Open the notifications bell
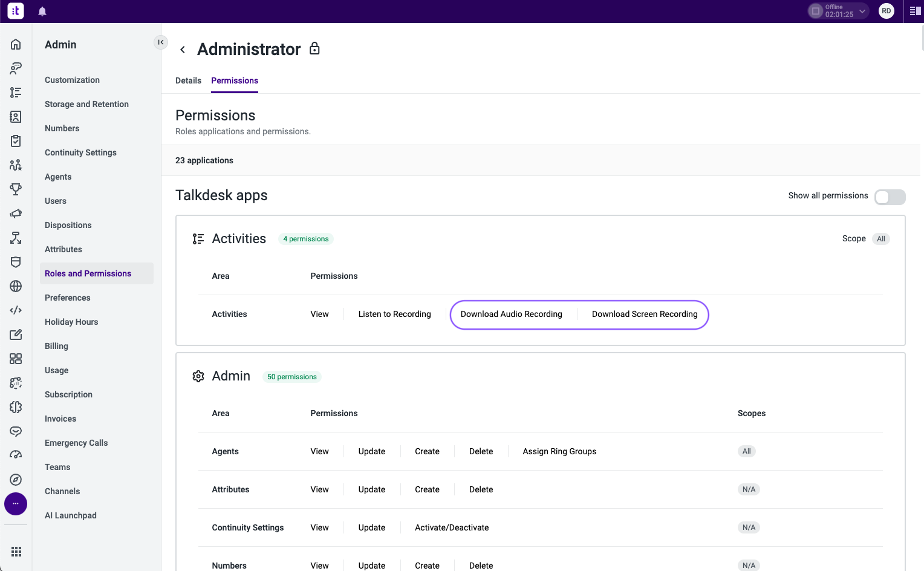Viewport: 924px width, 571px height. point(42,11)
